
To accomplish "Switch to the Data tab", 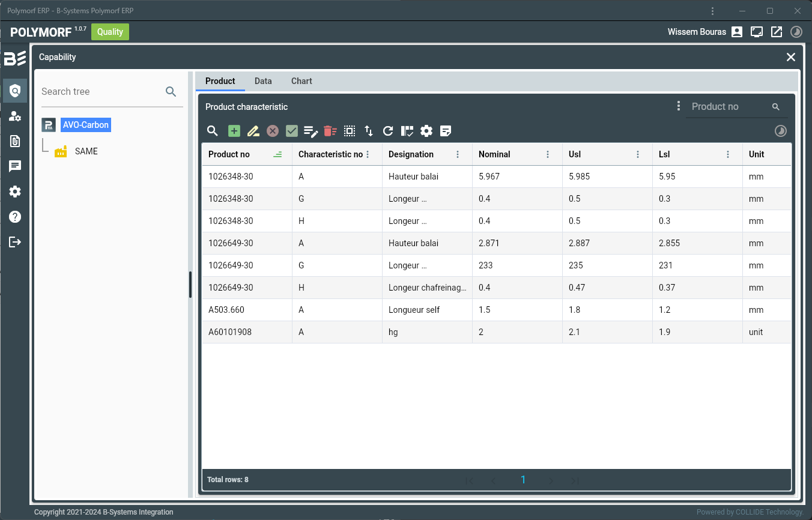I will (x=263, y=81).
